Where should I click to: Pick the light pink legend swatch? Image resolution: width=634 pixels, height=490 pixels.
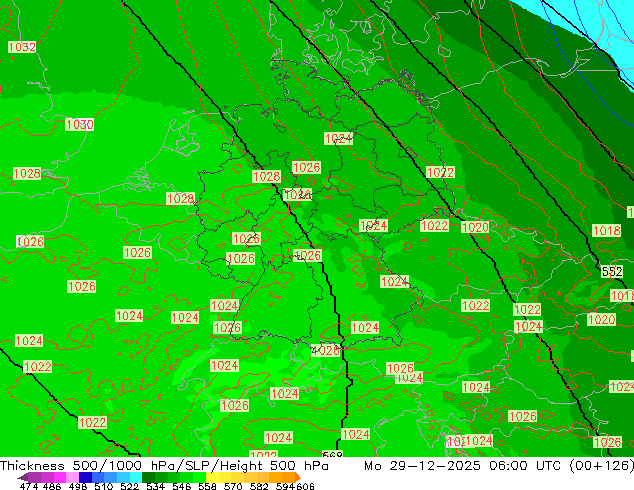coord(72,477)
